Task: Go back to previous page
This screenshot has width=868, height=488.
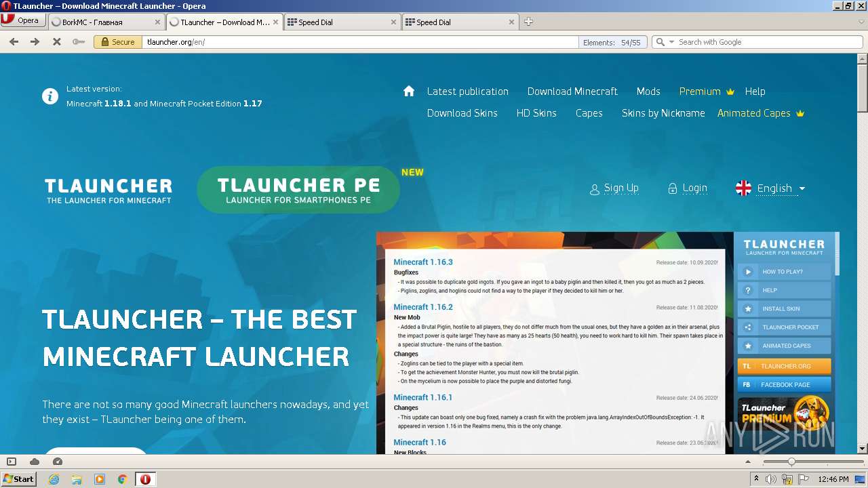Action: (14, 42)
